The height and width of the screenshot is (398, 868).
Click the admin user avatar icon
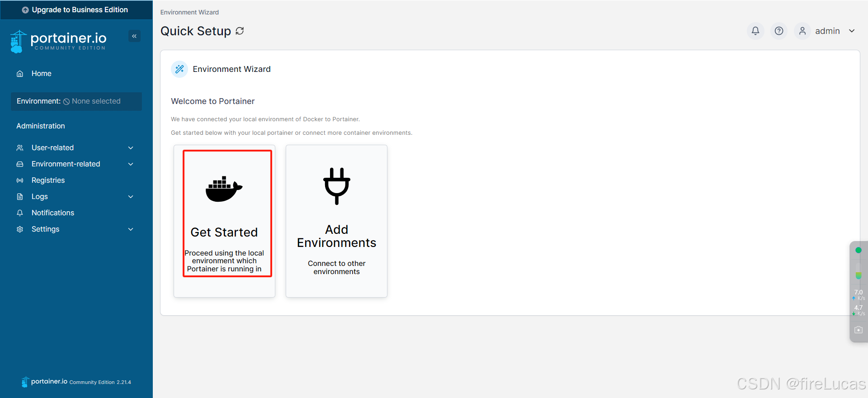pos(802,31)
